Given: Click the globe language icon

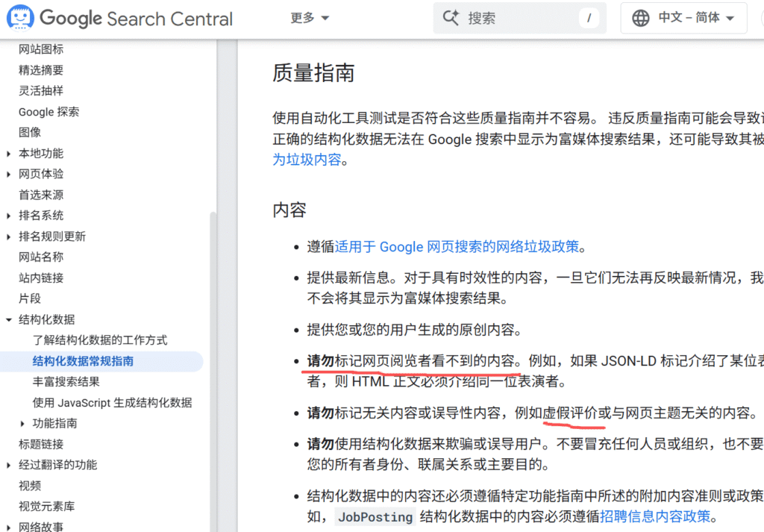Looking at the screenshot, I should tap(640, 18).
